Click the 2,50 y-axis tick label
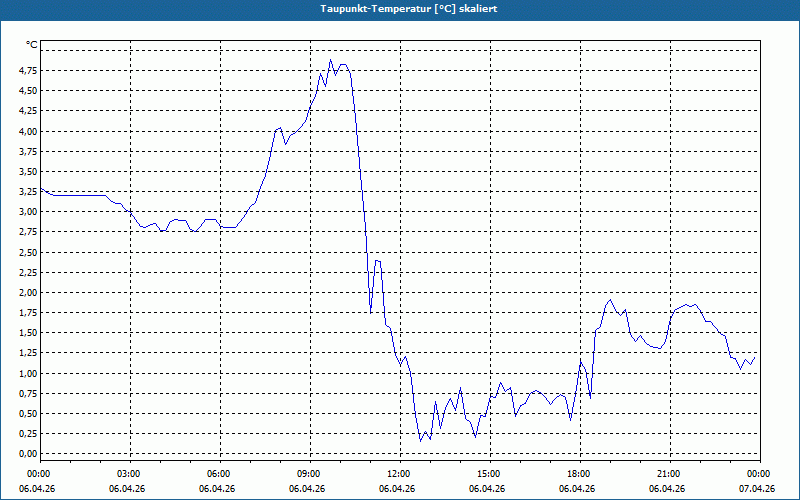 (28, 253)
